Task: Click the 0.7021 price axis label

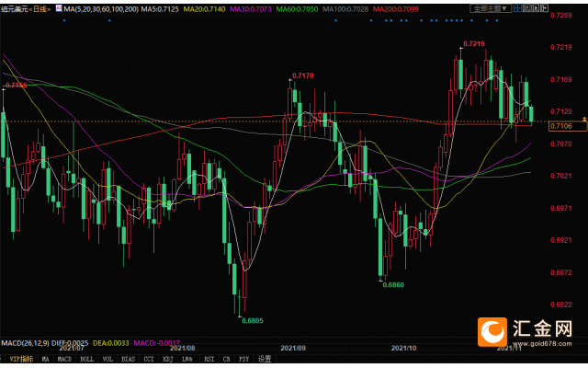Action: pyautogui.click(x=561, y=176)
